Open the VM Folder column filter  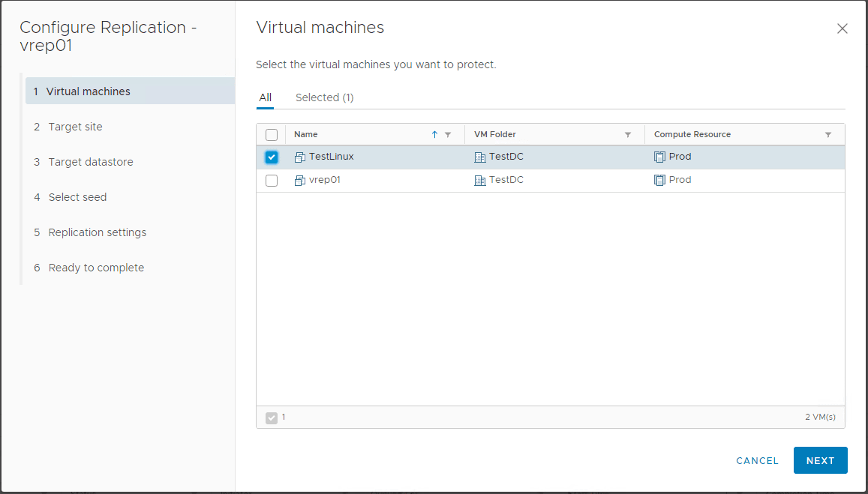tap(628, 135)
